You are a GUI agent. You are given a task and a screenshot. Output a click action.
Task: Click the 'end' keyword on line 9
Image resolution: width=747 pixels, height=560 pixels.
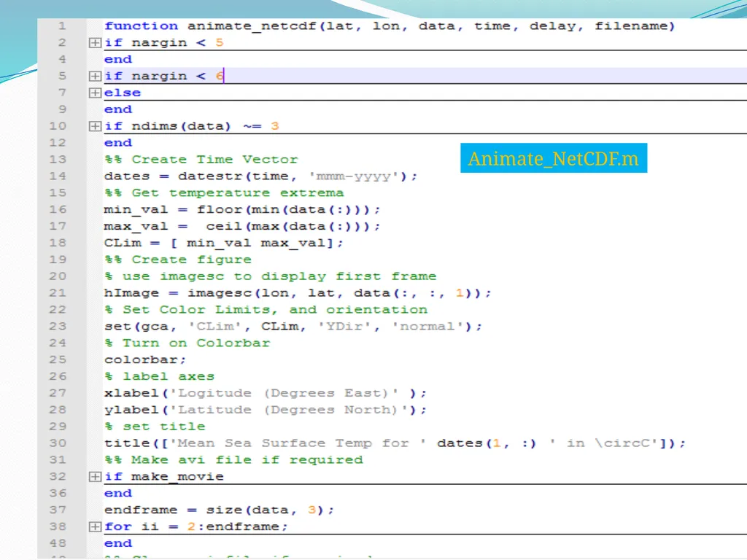pos(118,109)
